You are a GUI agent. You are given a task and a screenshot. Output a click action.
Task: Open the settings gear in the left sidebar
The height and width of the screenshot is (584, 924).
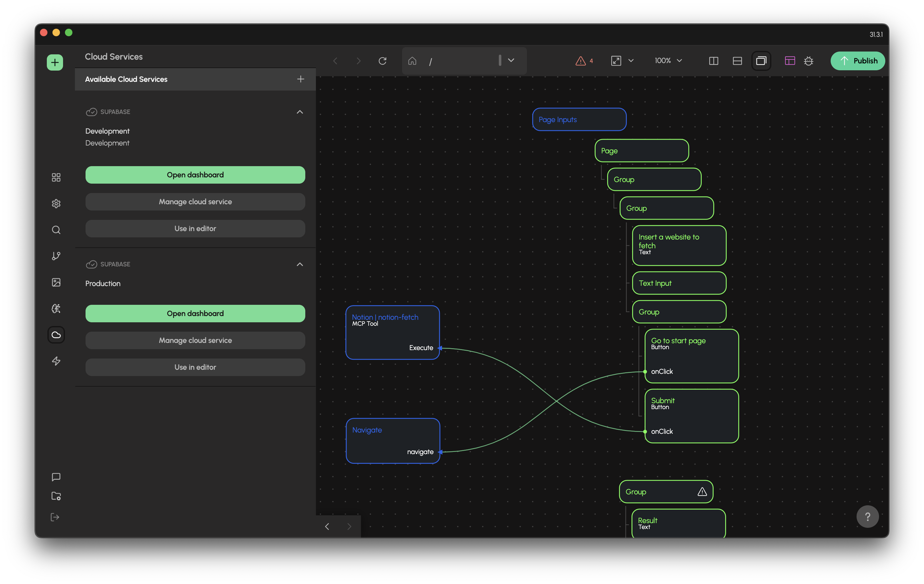tap(56, 204)
